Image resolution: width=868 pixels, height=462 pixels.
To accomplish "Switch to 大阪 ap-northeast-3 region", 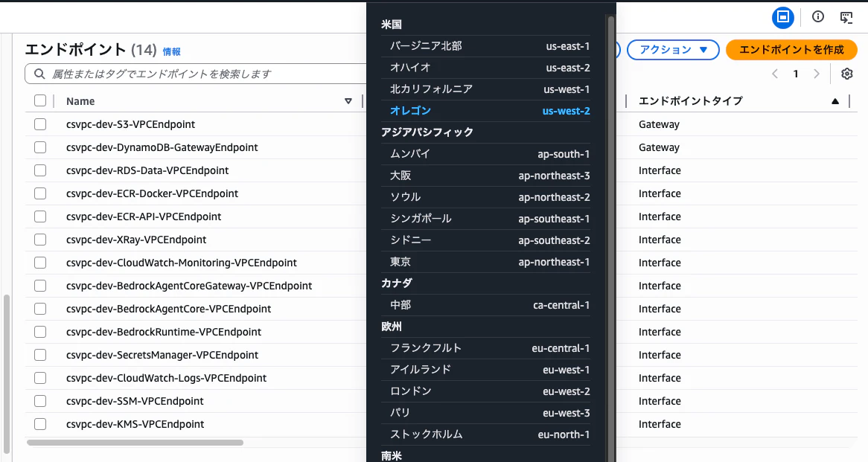I will (485, 176).
